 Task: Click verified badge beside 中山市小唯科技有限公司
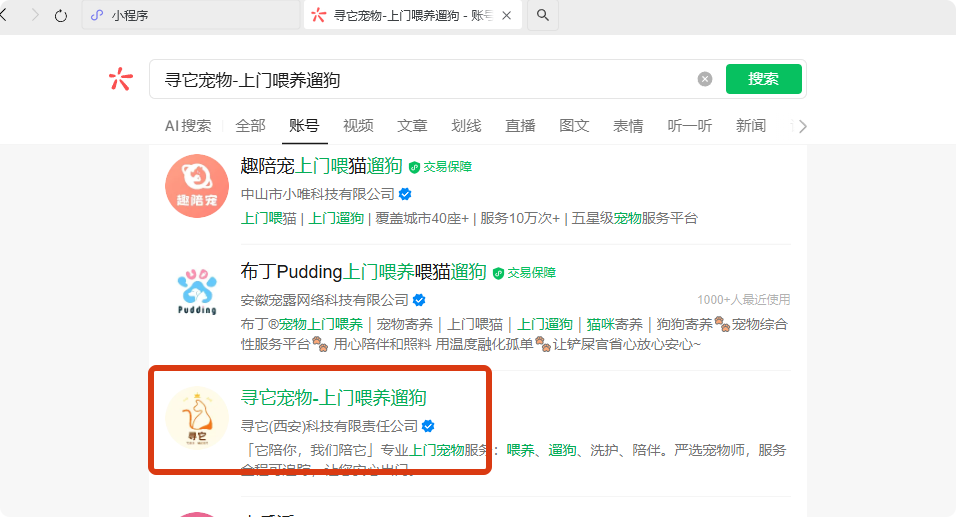pyautogui.click(x=405, y=194)
